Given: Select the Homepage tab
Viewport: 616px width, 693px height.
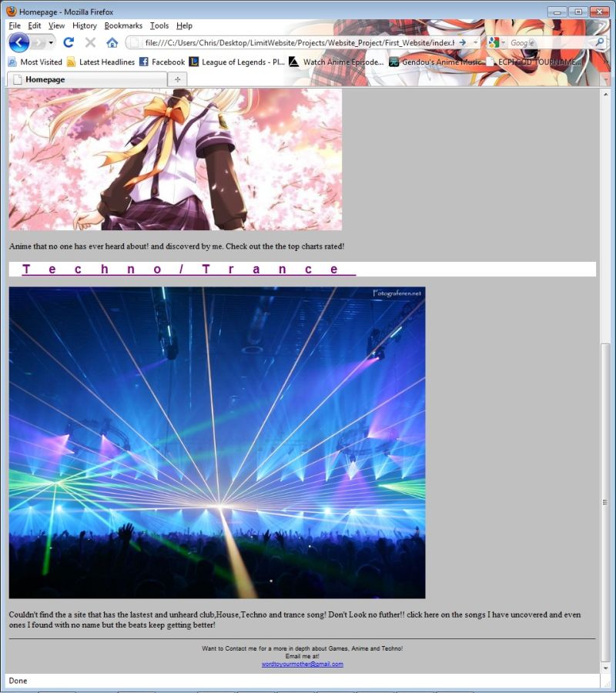Looking at the screenshot, I should click(88, 79).
